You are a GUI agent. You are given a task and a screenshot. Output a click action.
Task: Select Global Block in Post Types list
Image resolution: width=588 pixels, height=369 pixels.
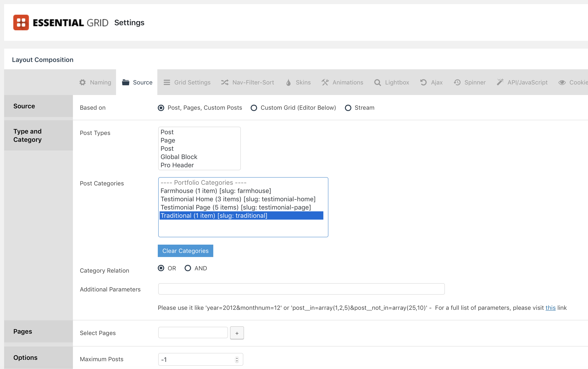(179, 157)
